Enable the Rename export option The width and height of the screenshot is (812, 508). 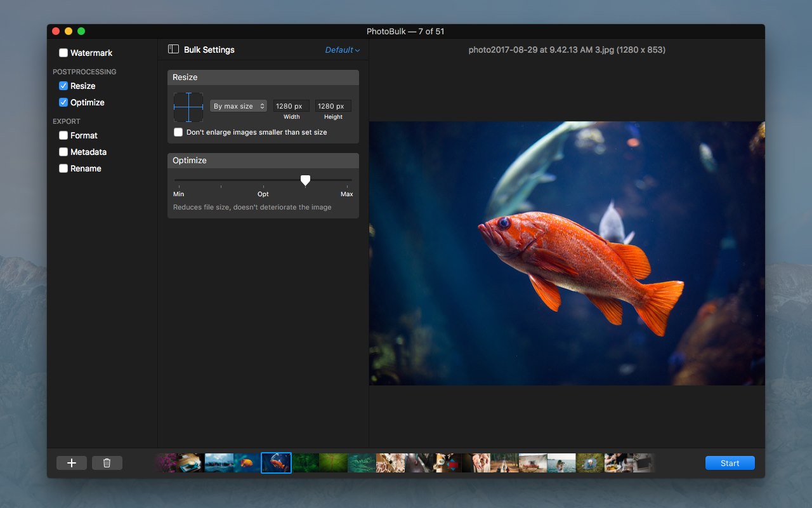click(63, 168)
